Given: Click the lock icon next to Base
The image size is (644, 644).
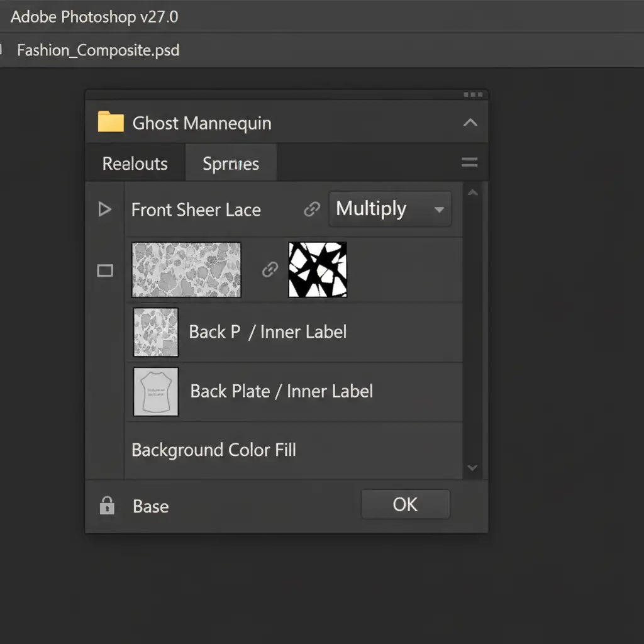Looking at the screenshot, I should pos(107,506).
